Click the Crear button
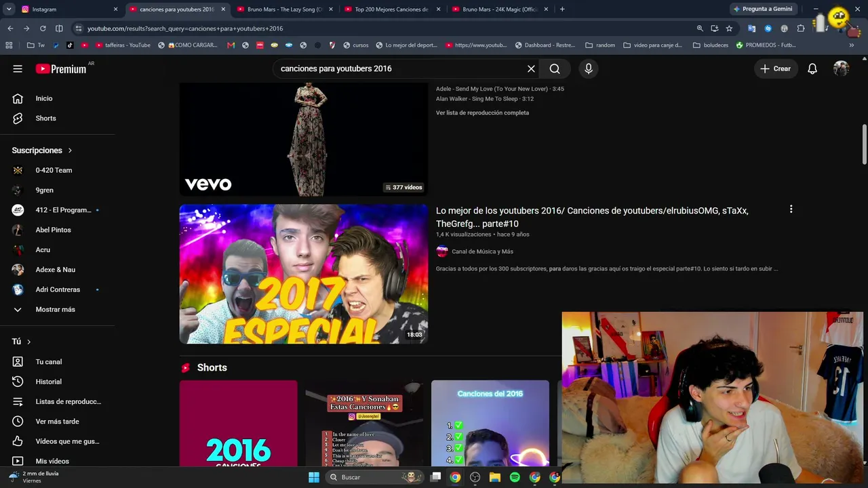This screenshot has width=868, height=488. coord(775,68)
